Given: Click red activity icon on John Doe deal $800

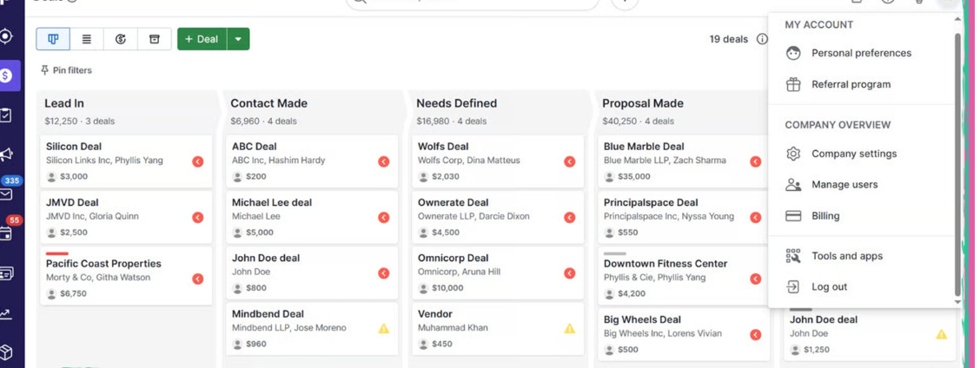Looking at the screenshot, I should 384,273.
